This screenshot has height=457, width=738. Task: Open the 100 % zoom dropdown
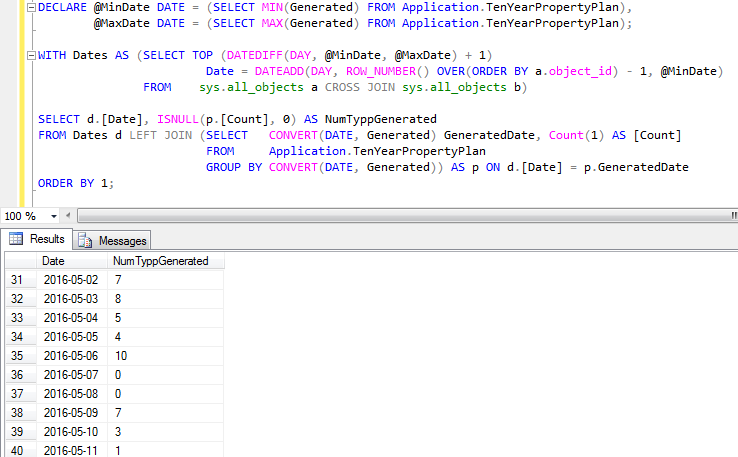click(54, 216)
